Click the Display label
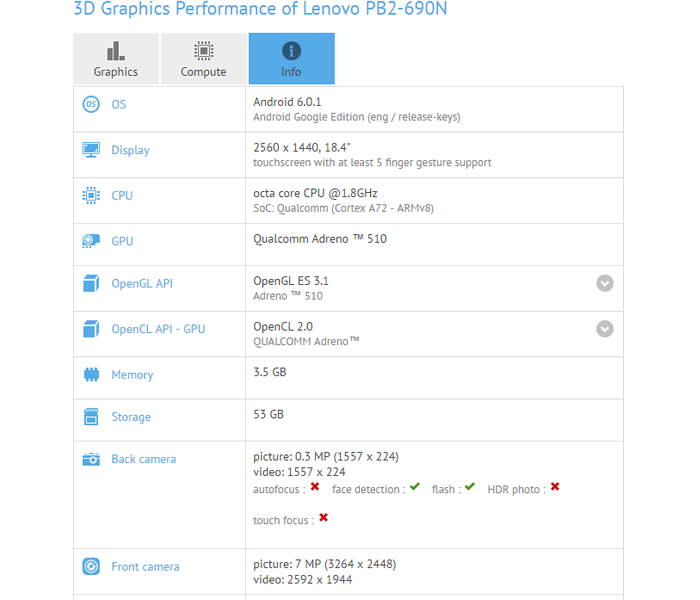 tap(130, 150)
